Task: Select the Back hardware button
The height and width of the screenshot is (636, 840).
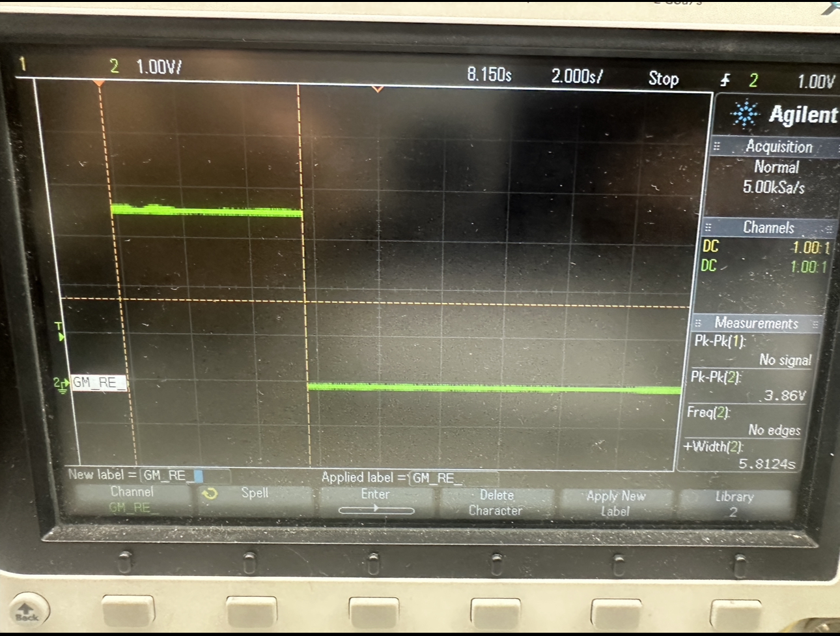Action: tap(27, 609)
